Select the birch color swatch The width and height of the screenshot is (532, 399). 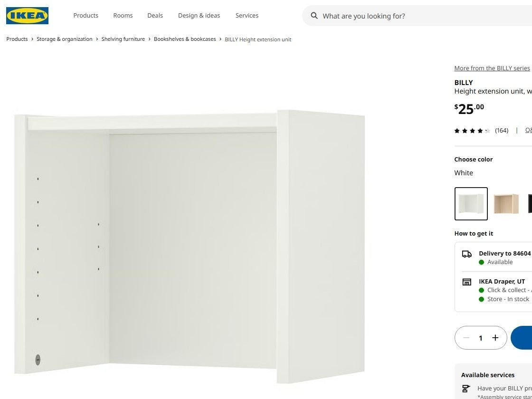[x=506, y=204]
